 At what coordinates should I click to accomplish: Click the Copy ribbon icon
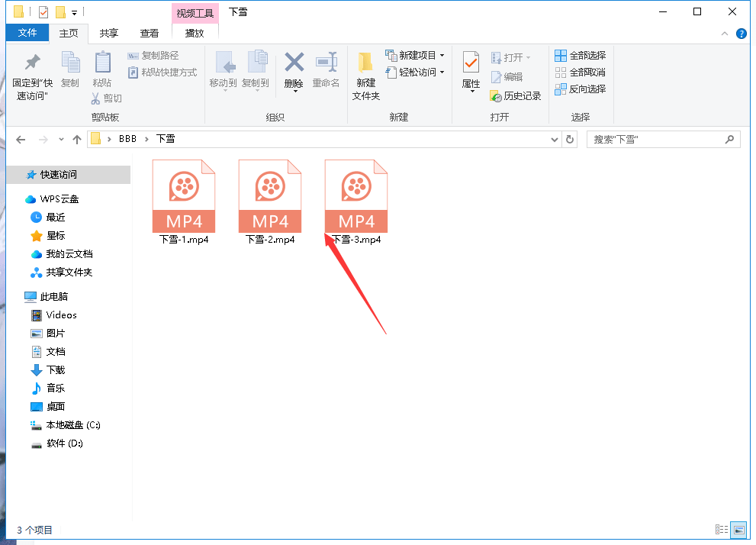(x=70, y=70)
